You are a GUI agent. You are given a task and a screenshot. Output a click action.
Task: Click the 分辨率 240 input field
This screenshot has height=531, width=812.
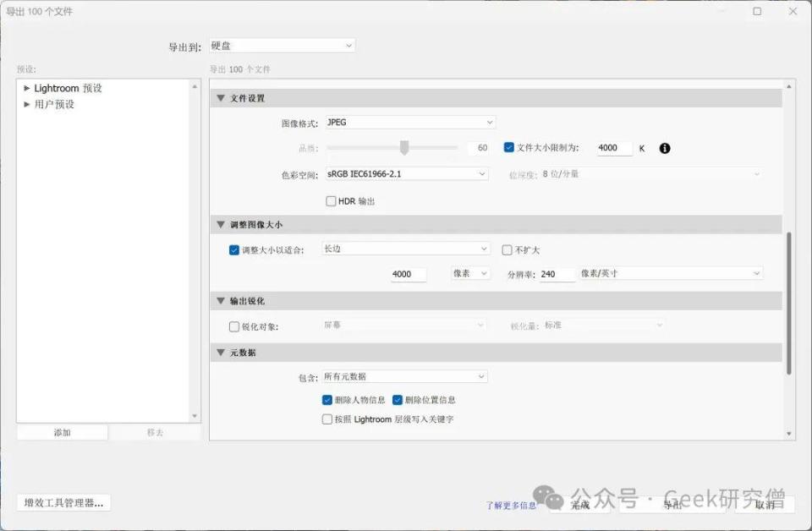click(x=557, y=274)
